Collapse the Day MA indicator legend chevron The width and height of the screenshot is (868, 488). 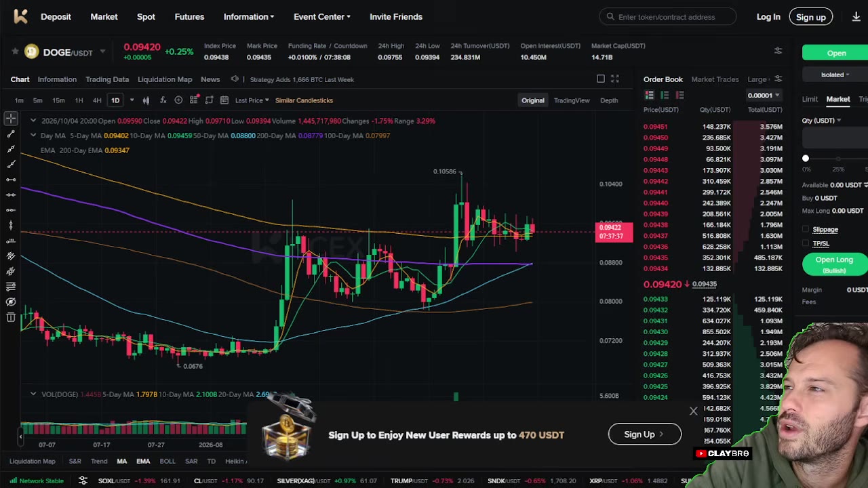(33, 136)
